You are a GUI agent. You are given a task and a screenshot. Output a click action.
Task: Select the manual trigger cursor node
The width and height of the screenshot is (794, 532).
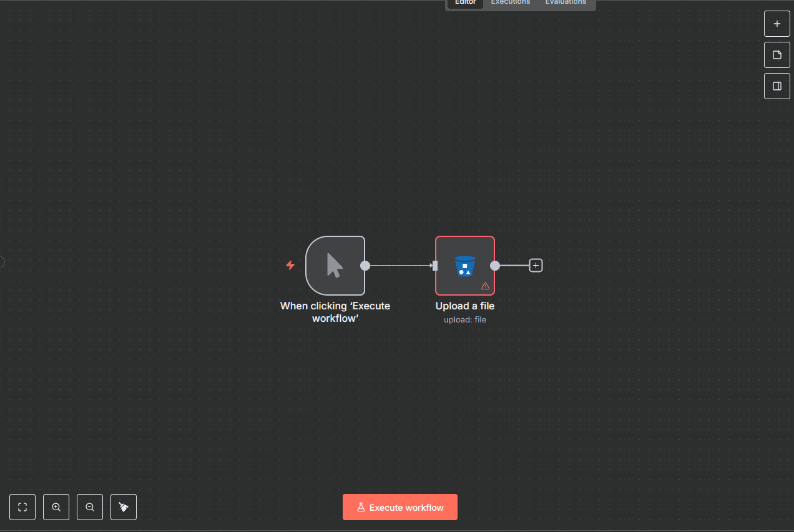(335, 265)
